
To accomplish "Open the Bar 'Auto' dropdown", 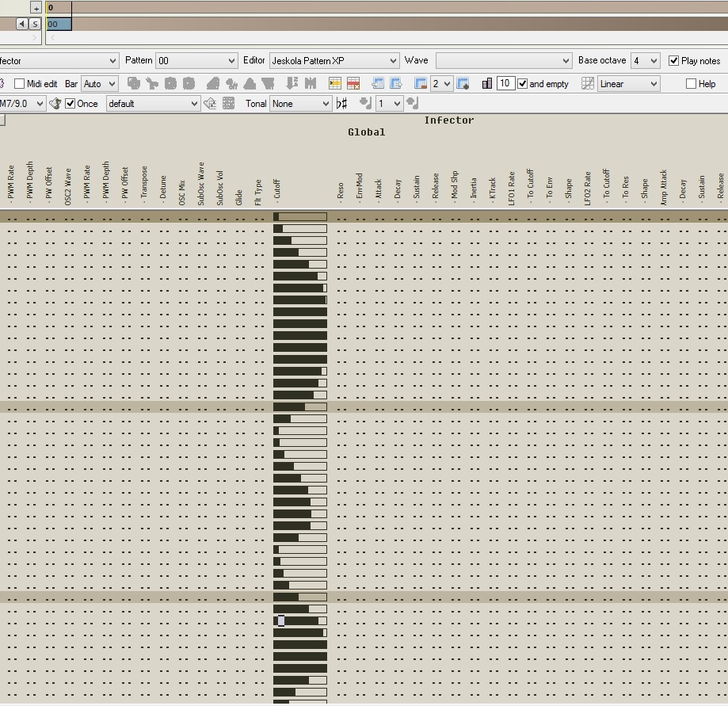I will (x=100, y=84).
